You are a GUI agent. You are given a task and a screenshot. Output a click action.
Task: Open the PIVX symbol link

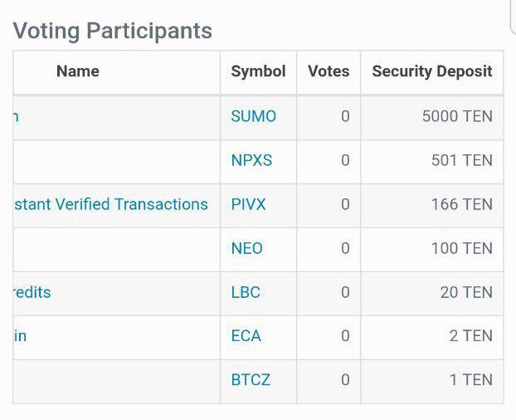pyautogui.click(x=248, y=204)
